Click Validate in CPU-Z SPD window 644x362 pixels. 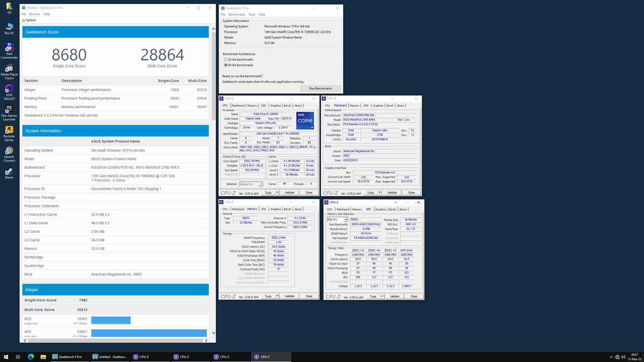394,296
